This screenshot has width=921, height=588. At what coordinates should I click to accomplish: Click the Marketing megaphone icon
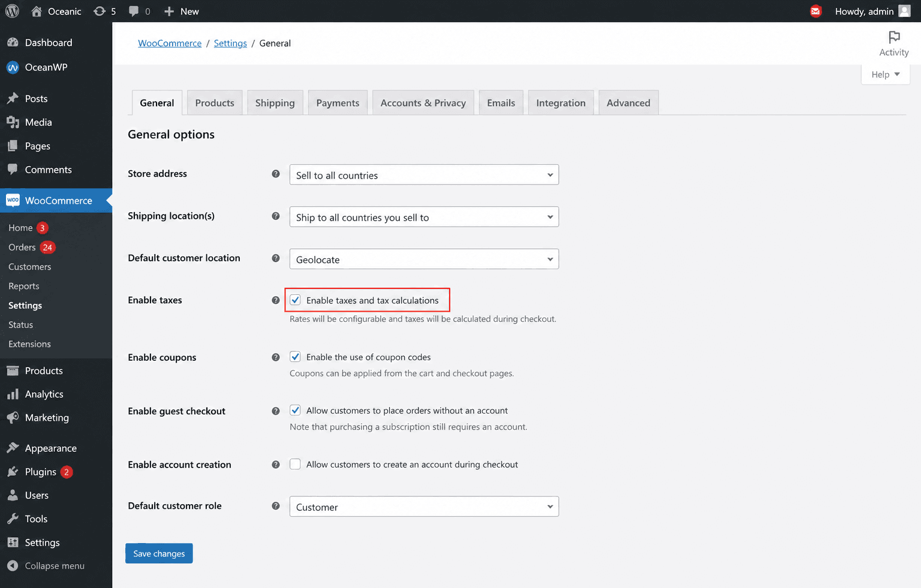[13, 418]
